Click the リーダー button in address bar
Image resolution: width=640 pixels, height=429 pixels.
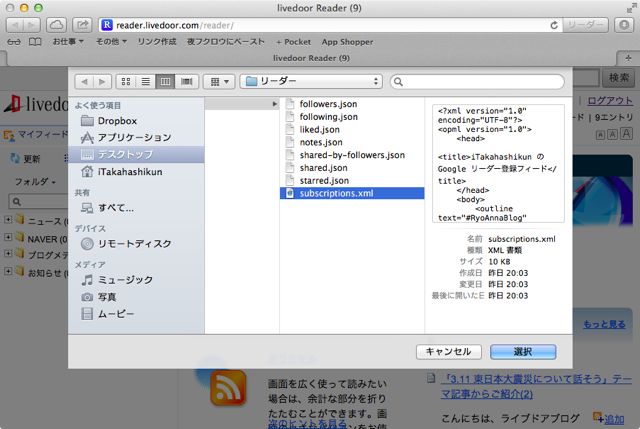[585, 25]
